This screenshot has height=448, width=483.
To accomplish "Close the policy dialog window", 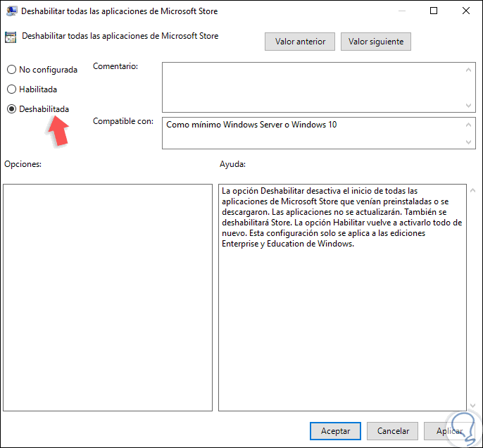I will pyautogui.click(x=466, y=11).
